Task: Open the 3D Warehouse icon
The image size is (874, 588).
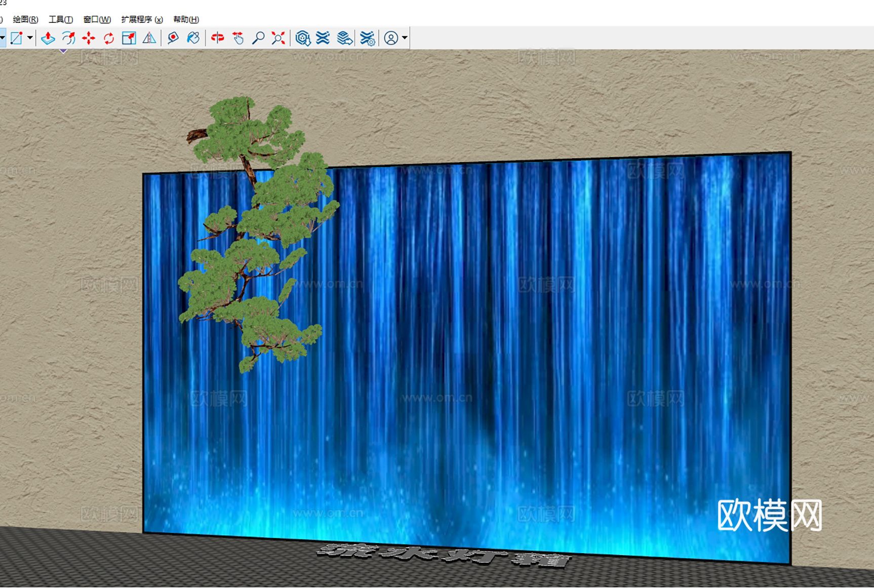Action: 303,38
